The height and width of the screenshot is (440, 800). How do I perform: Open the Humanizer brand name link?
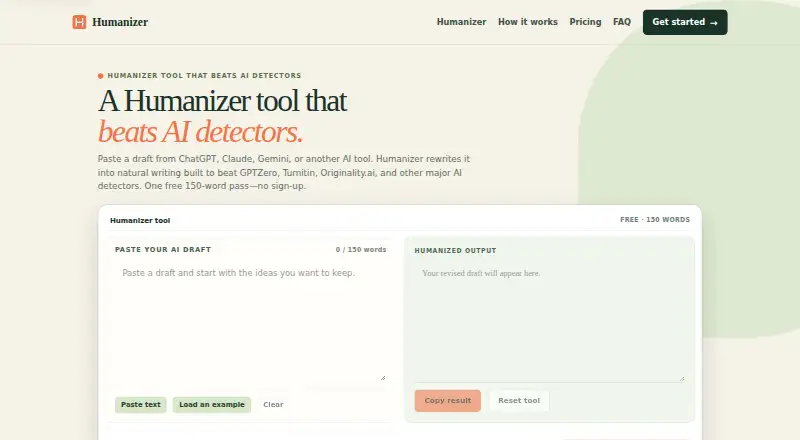[120, 22]
